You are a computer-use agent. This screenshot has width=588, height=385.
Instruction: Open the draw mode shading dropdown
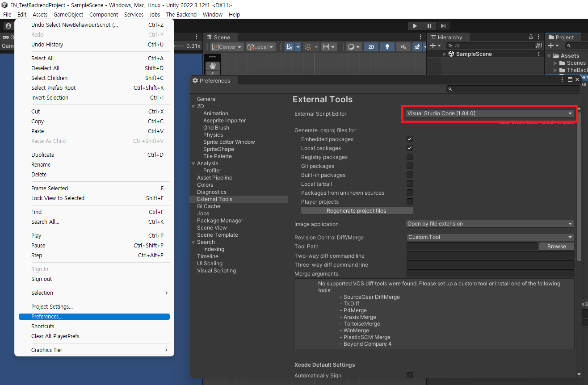pyautogui.click(x=354, y=47)
